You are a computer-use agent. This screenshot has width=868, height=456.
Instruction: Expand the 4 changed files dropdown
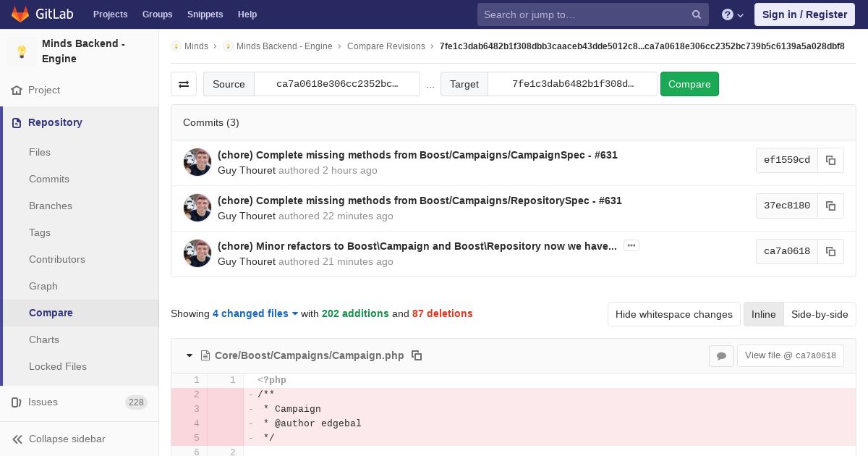click(x=255, y=313)
